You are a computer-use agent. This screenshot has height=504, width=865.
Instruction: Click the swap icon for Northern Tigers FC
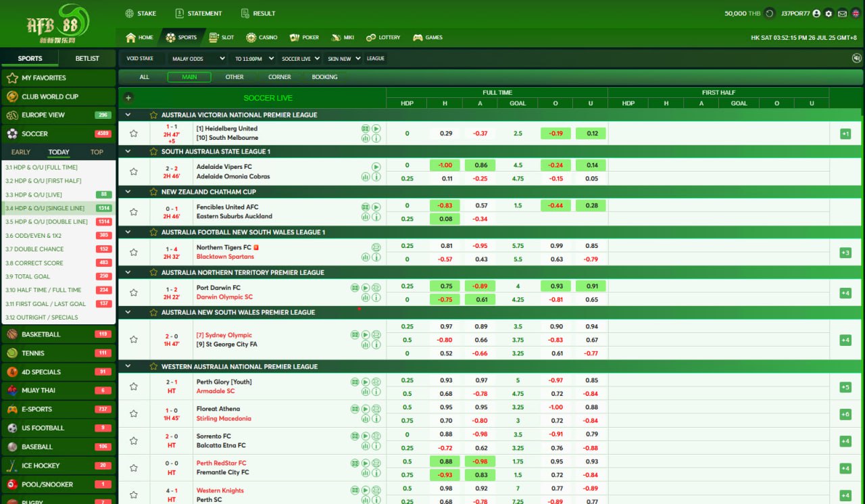pos(376,247)
